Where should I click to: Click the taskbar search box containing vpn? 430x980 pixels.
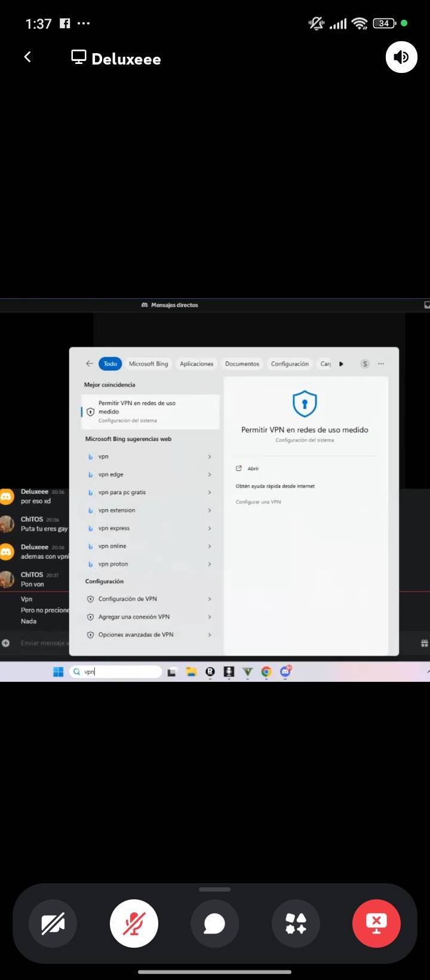coord(116,672)
